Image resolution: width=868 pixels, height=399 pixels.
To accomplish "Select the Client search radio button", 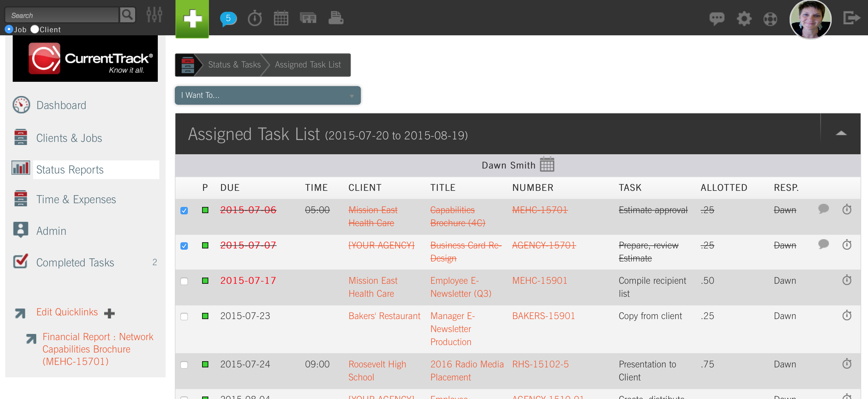I will (35, 29).
